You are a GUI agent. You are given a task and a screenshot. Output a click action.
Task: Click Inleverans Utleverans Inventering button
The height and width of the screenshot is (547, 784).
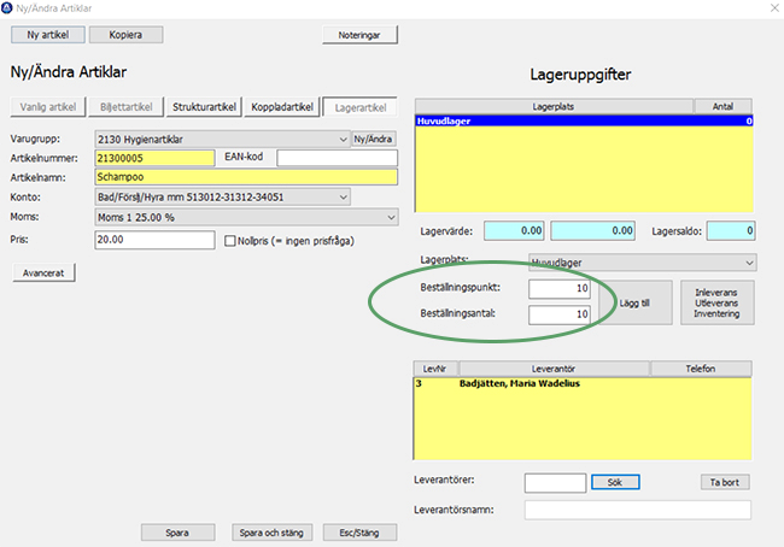coord(717,303)
